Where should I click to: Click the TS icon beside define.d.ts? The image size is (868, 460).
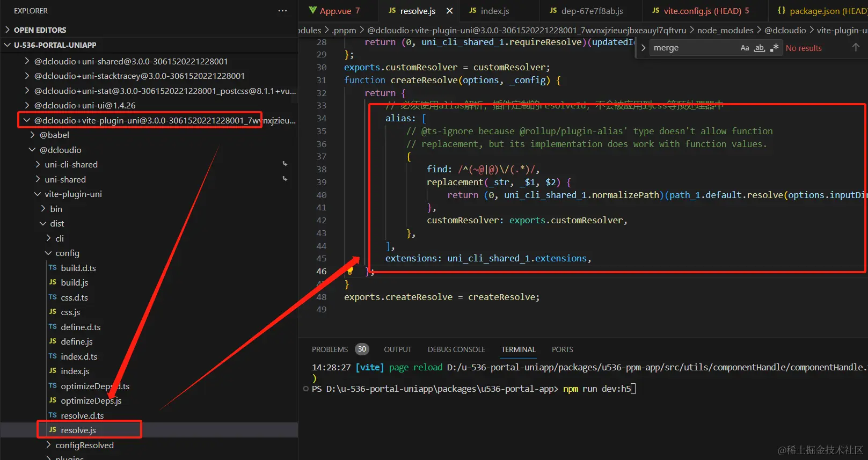tap(53, 327)
